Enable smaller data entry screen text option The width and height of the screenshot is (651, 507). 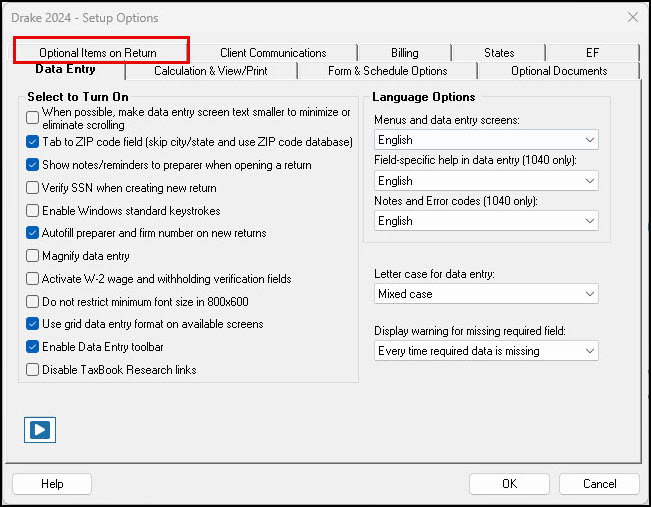pyautogui.click(x=32, y=118)
